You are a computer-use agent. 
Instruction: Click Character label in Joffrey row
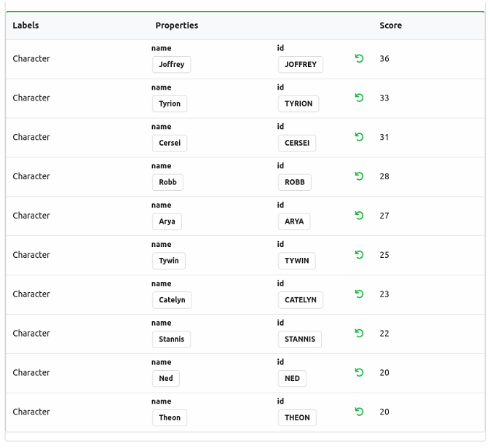[x=31, y=59]
